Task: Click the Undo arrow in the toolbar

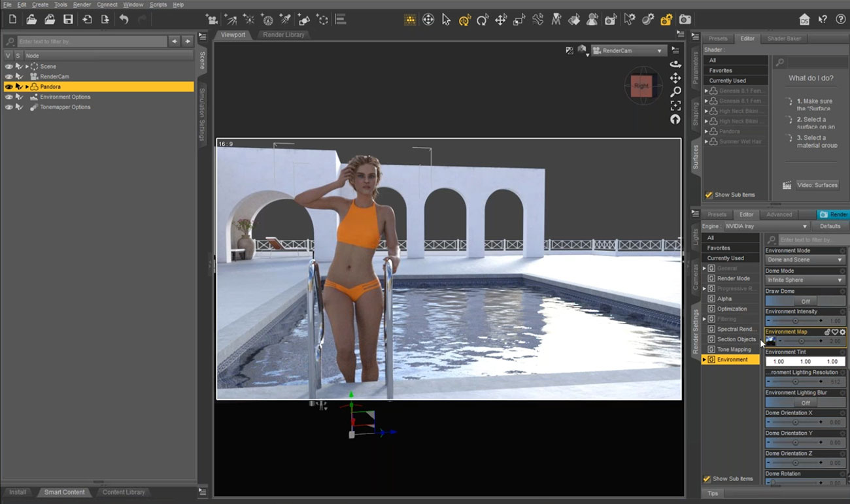Action: 124,20
